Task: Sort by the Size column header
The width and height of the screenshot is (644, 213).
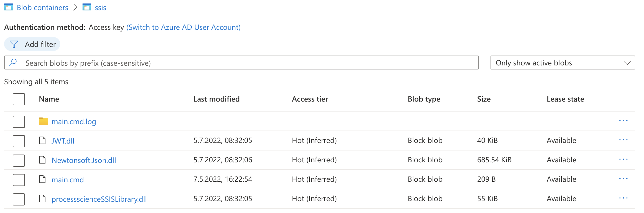Action: coord(484,99)
